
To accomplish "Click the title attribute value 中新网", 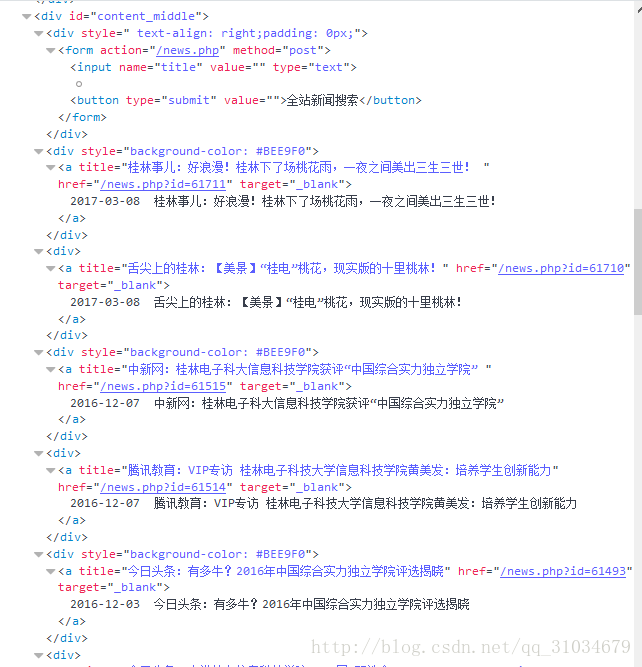I will pyautogui.click(x=302, y=369).
